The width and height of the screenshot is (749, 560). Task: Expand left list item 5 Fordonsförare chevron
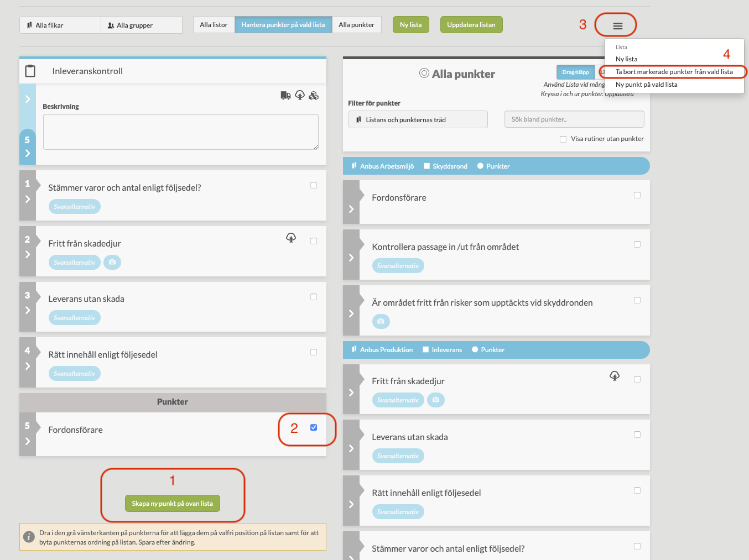tap(28, 441)
